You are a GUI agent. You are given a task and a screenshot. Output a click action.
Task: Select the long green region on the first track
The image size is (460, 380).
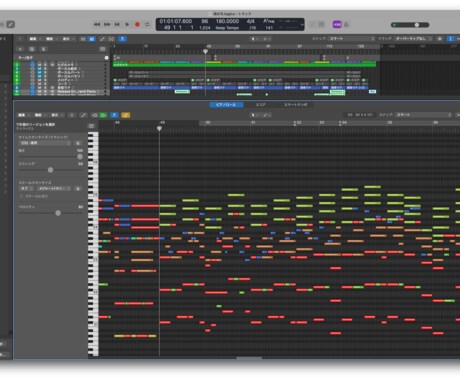[x=245, y=65]
